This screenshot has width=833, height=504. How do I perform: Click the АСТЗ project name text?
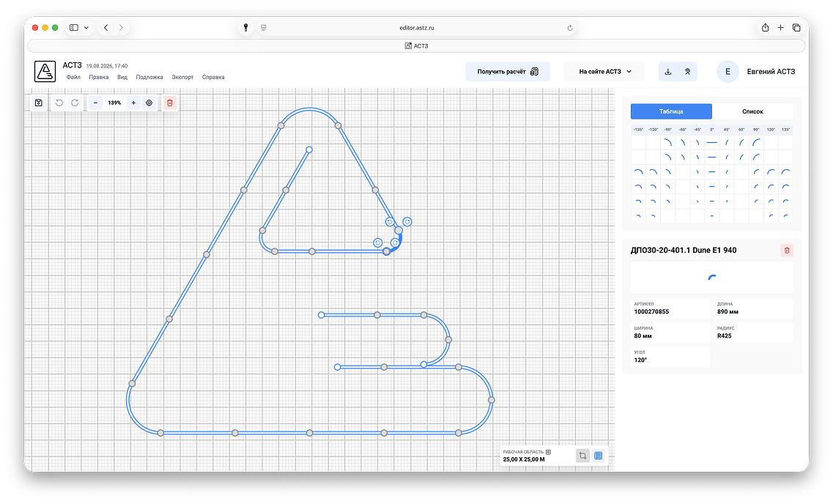pos(73,65)
